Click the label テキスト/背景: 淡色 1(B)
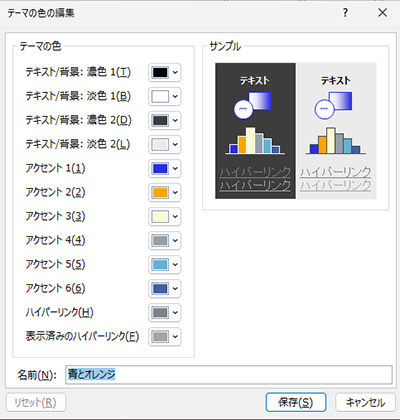This screenshot has width=400, height=420. click(x=78, y=96)
